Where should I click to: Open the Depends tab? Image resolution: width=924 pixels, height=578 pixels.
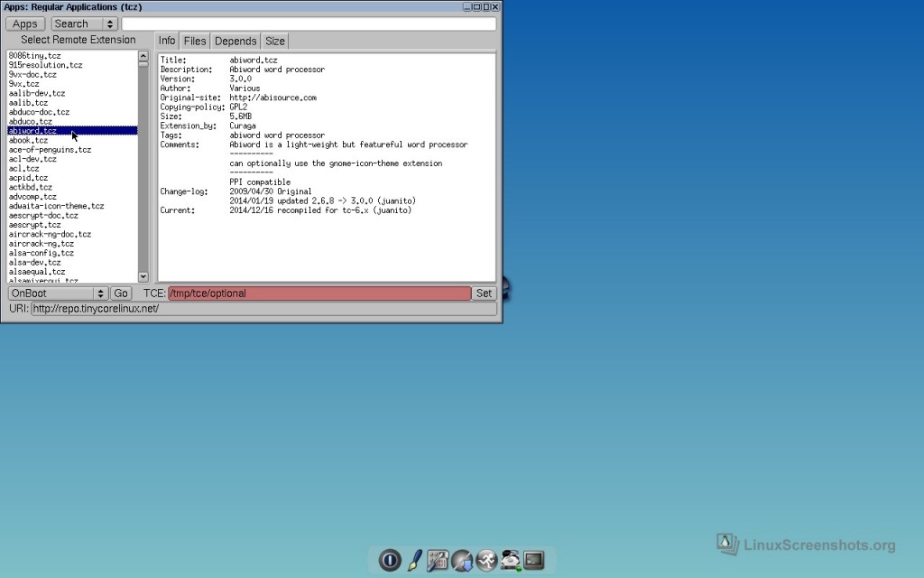(x=236, y=41)
